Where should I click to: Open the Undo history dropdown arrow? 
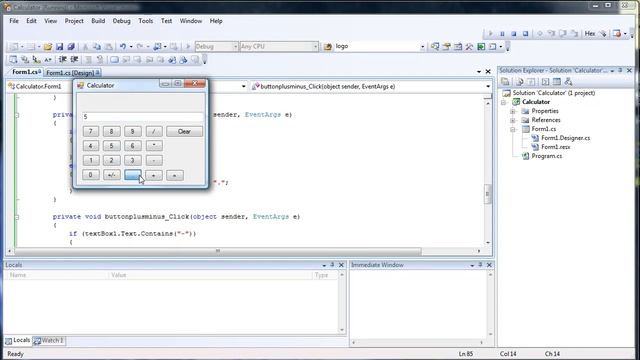coord(131,47)
